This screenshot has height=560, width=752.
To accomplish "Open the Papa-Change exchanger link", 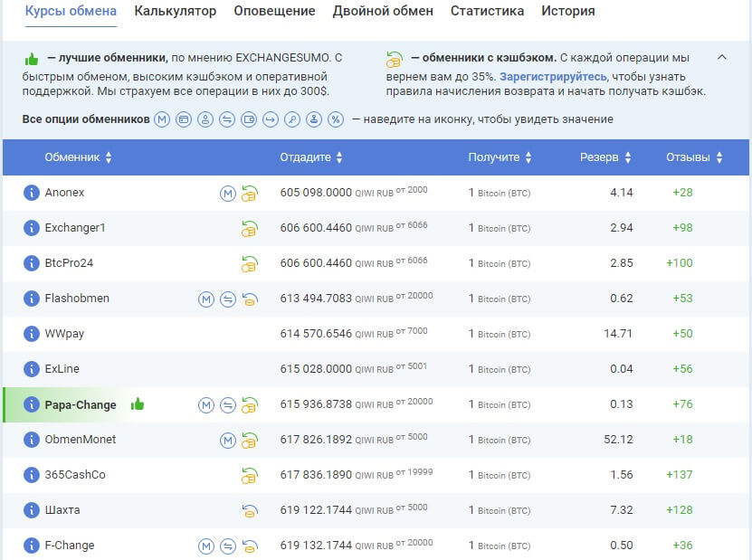I will click(x=81, y=405).
